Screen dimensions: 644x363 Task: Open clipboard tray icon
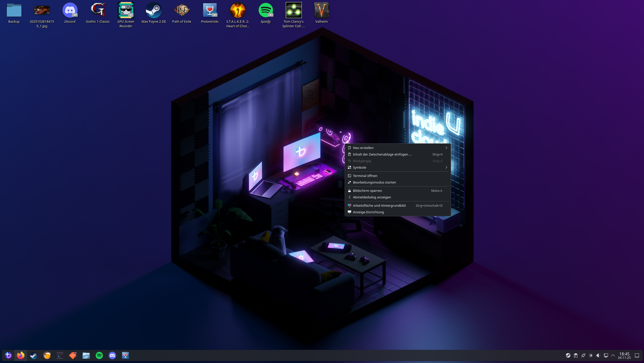click(x=576, y=355)
